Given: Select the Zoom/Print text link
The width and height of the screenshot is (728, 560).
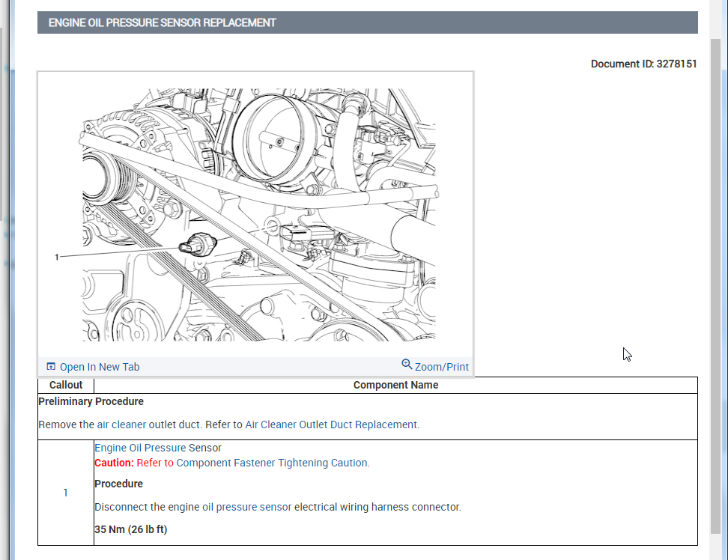Looking at the screenshot, I should click(441, 367).
